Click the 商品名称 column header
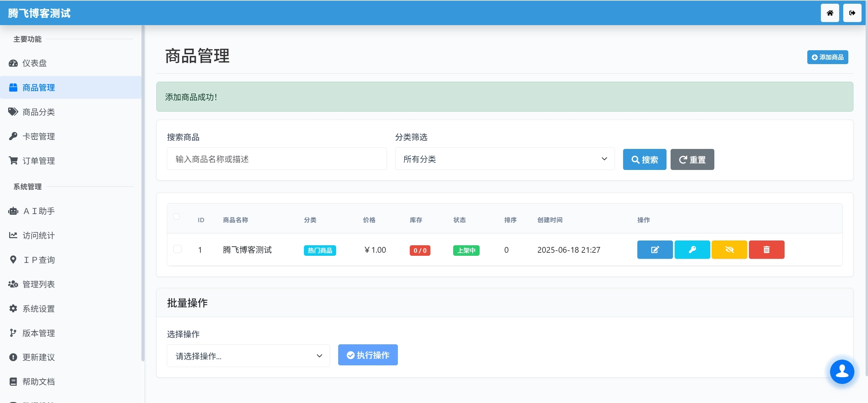868x403 pixels. (235, 220)
